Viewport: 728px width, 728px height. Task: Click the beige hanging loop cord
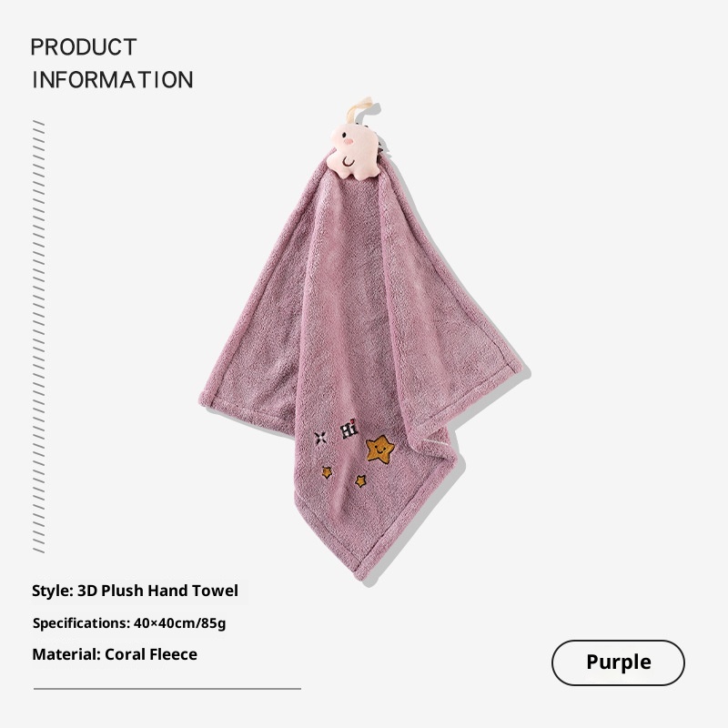tap(361, 109)
